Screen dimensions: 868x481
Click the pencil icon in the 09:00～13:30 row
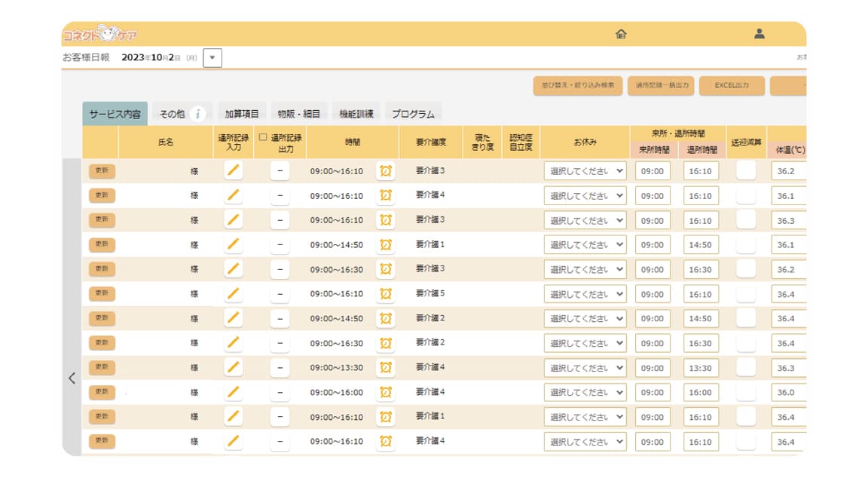(x=234, y=368)
